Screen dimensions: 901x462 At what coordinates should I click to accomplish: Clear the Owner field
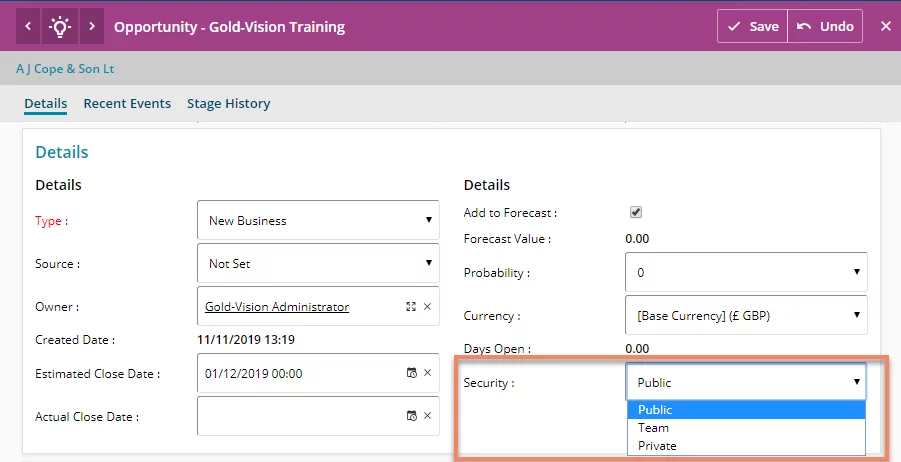(428, 307)
